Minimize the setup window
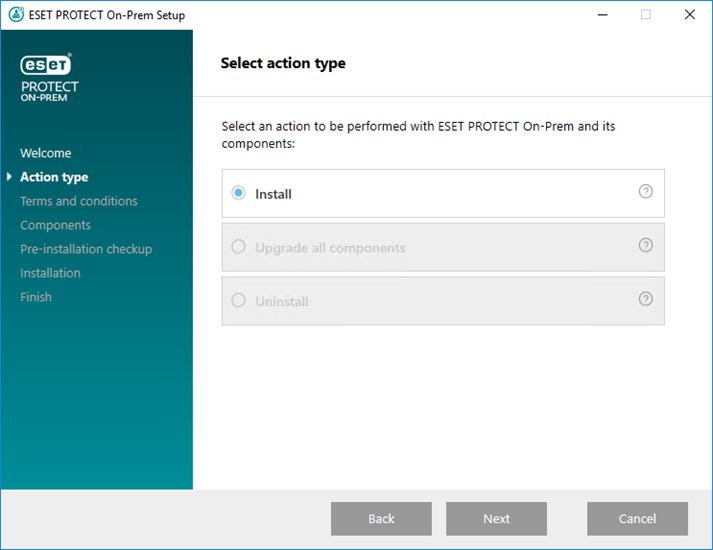713x550 pixels. pos(601,15)
